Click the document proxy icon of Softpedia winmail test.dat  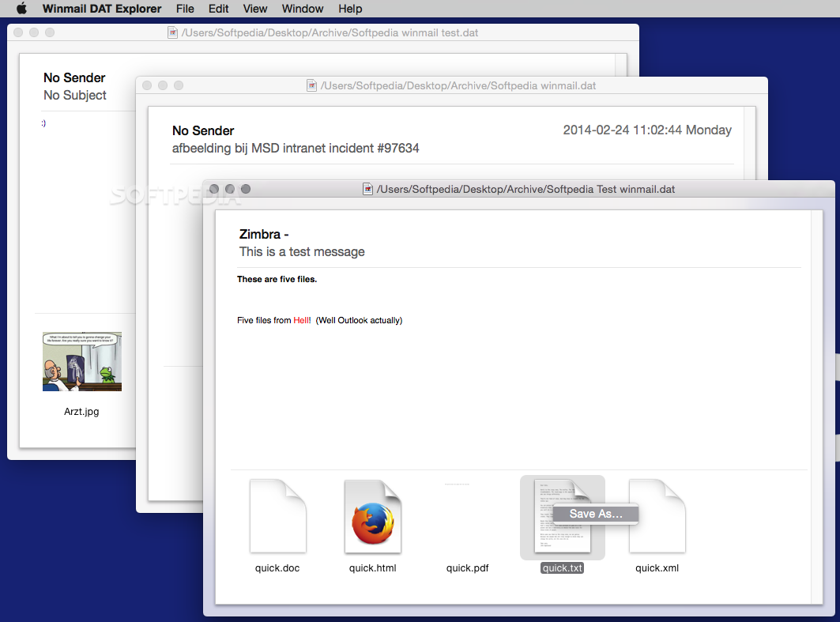172,32
